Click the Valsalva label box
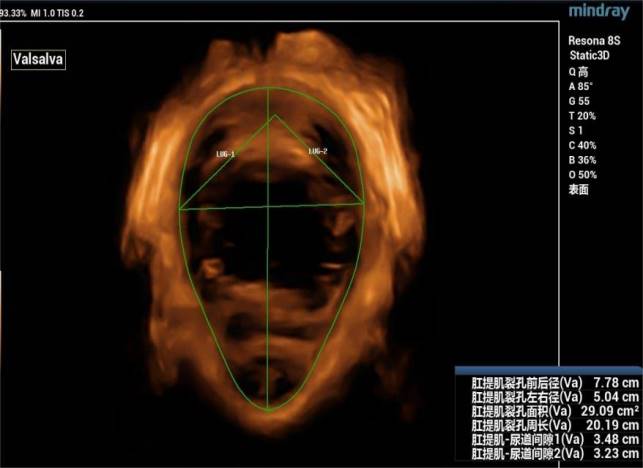Image resolution: width=643 pixels, height=468 pixels. click(38, 60)
